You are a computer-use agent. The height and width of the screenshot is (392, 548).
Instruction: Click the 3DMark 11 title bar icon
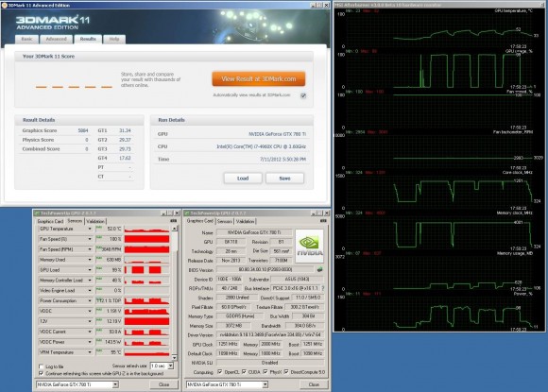[4, 5]
